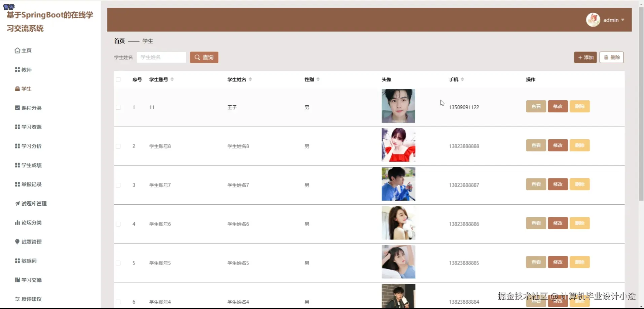Image resolution: width=644 pixels, height=309 pixels.
Task: Click the 添加 button
Action: 585,58
